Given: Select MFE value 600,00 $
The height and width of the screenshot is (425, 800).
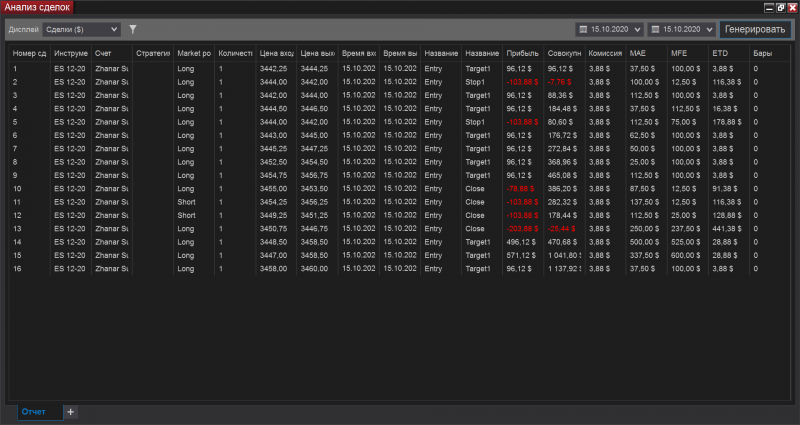Looking at the screenshot, I should pos(686,255).
